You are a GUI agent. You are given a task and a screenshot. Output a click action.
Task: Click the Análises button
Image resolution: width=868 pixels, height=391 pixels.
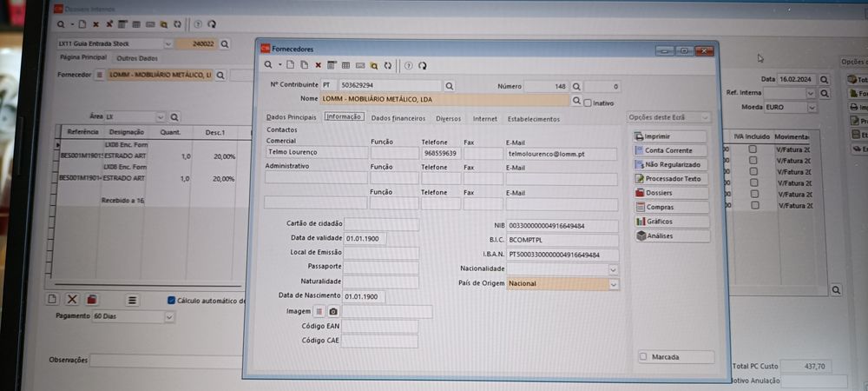click(x=673, y=236)
